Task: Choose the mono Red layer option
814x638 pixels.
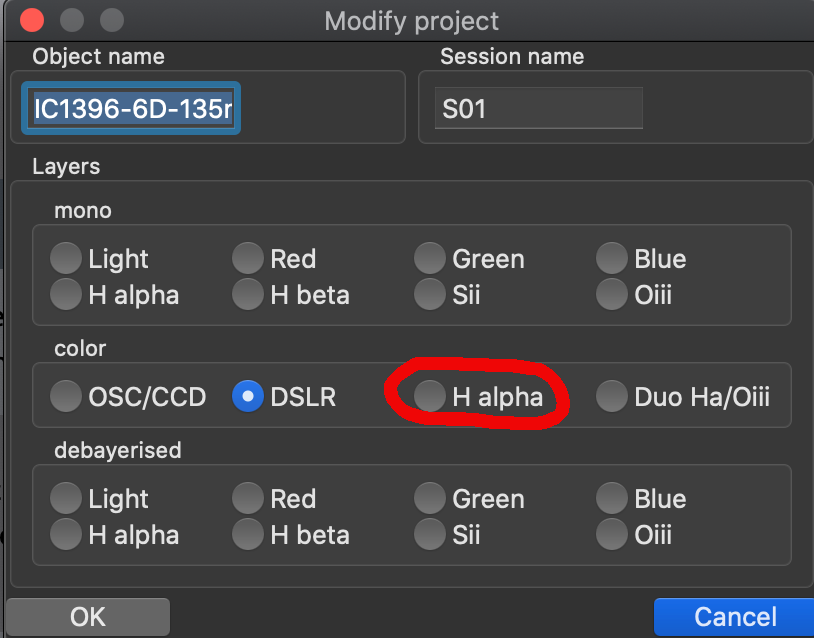Action: 248,259
